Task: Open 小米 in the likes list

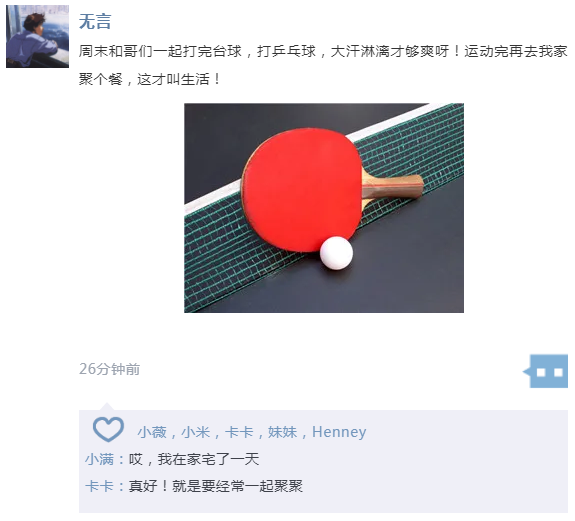Action: click(196, 432)
